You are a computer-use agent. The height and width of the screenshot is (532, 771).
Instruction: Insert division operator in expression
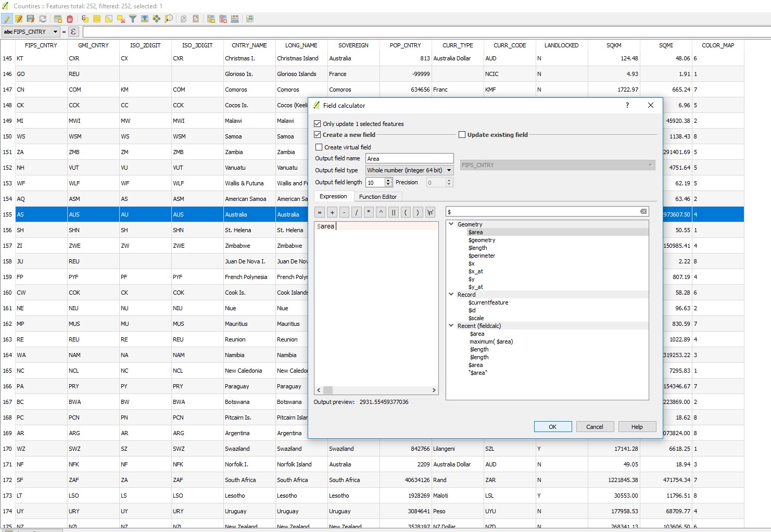(357, 212)
